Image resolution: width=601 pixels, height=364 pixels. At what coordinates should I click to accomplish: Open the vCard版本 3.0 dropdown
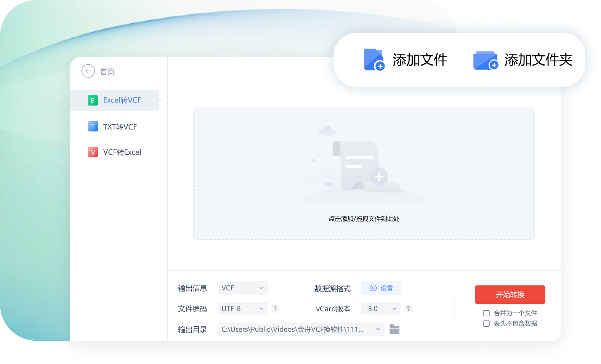coord(381,309)
